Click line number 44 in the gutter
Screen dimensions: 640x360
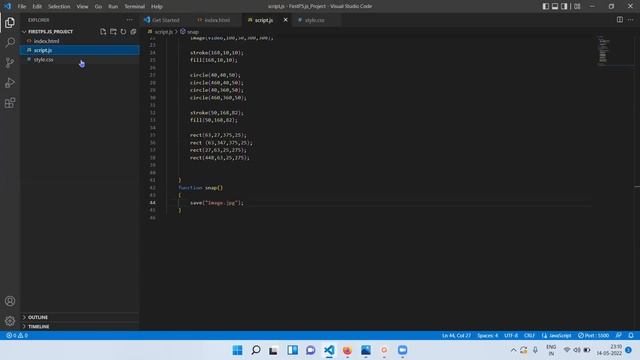(152, 202)
